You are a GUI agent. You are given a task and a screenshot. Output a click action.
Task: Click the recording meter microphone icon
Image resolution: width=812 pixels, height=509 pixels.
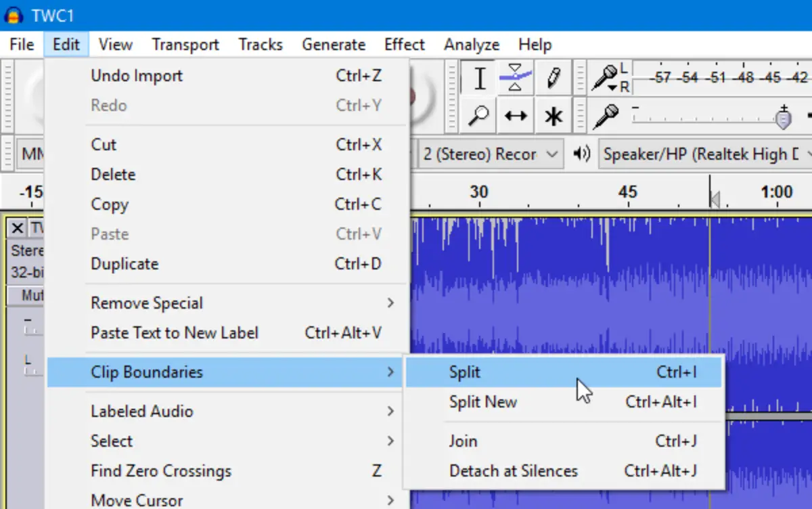click(x=606, y=79)
